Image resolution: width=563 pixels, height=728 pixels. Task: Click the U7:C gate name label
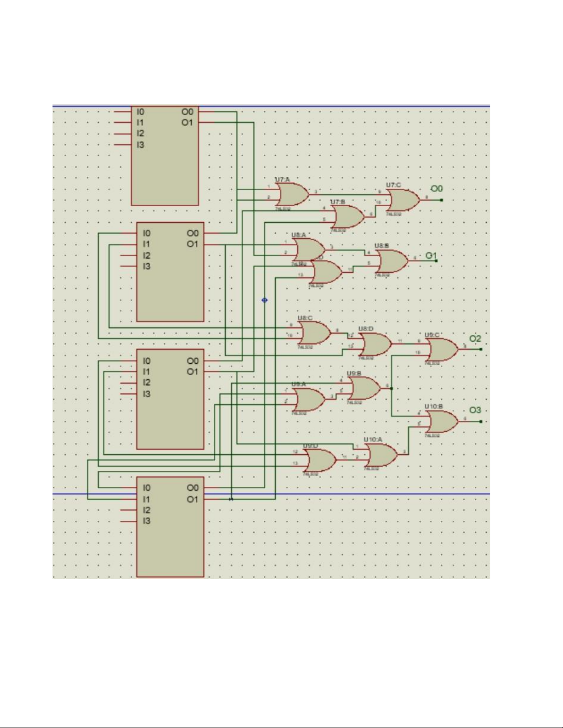(x=393, y=185)
